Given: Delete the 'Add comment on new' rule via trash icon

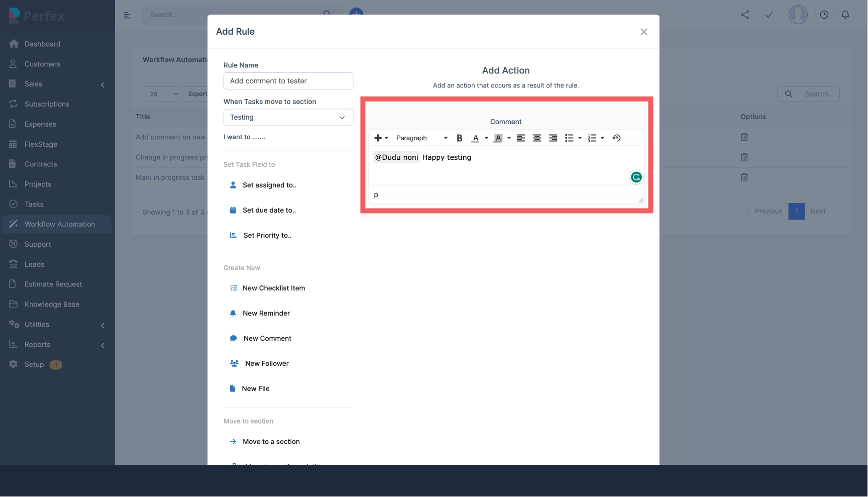Looking at the screenshot, I should (744, 137).
